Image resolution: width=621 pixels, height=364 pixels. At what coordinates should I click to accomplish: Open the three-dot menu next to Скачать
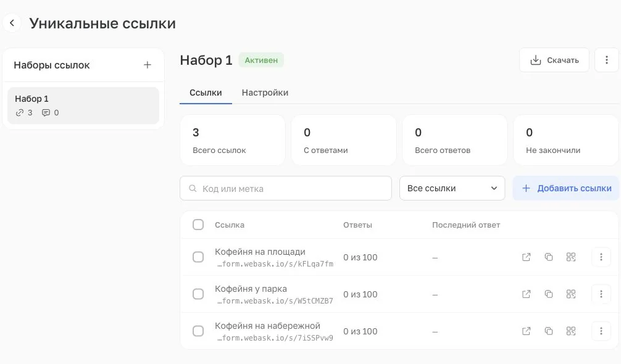[606, 60]
